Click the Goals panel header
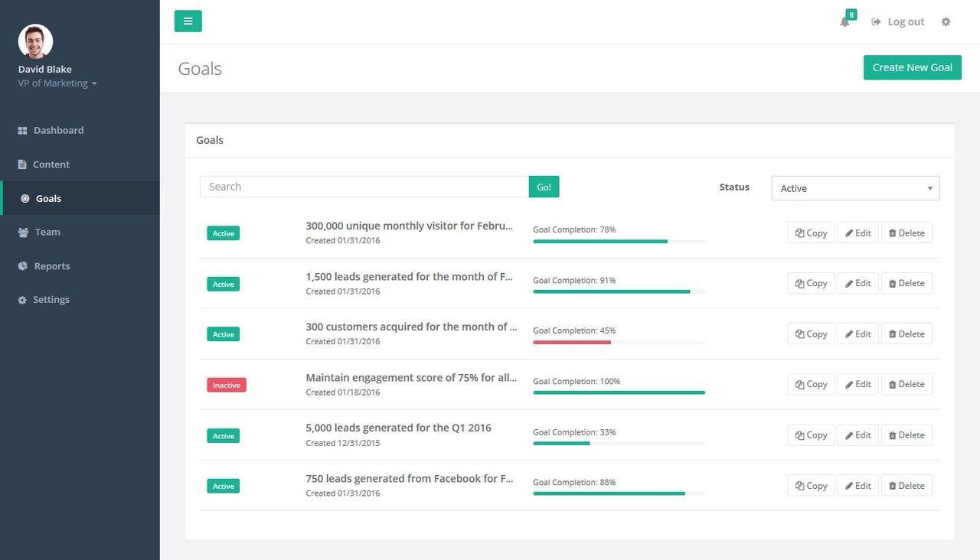The image size is (980, 560). (209, 140)
